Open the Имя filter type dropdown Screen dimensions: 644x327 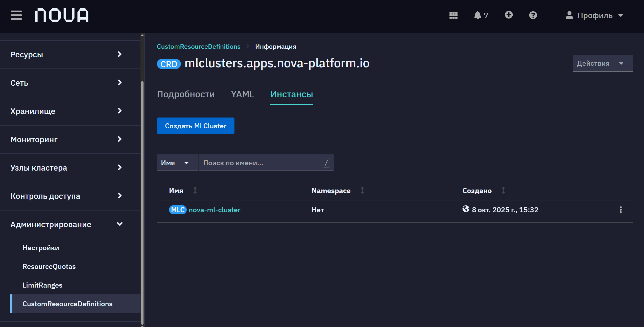(177, 163)
